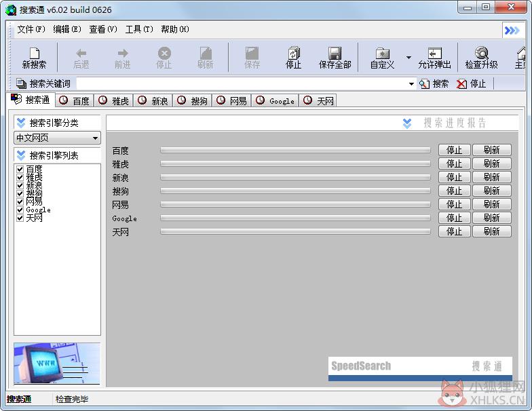This screenshot has width=532, height=411.
Task: Open the 编辑(E) menu
Action: tap(66, 30)
